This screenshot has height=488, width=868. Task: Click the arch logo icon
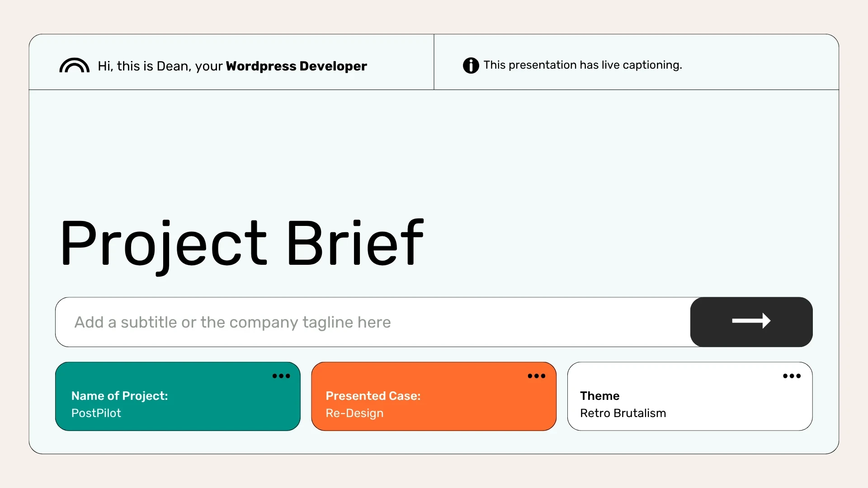point(74,66)
